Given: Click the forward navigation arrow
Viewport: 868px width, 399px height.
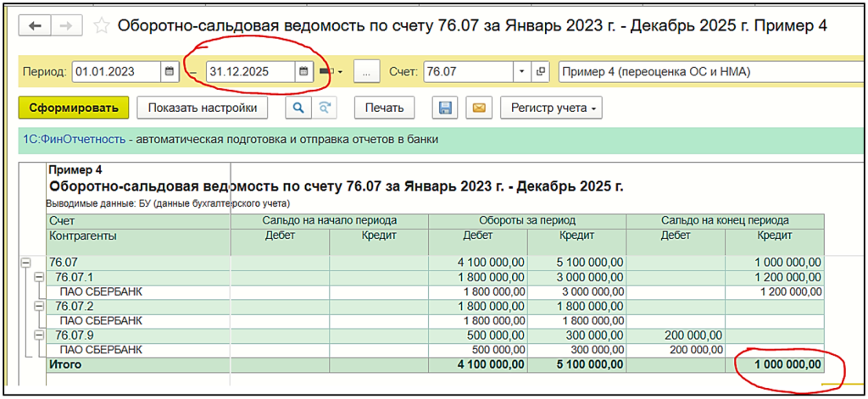Looking at the screenshot, I should [64, 25].
